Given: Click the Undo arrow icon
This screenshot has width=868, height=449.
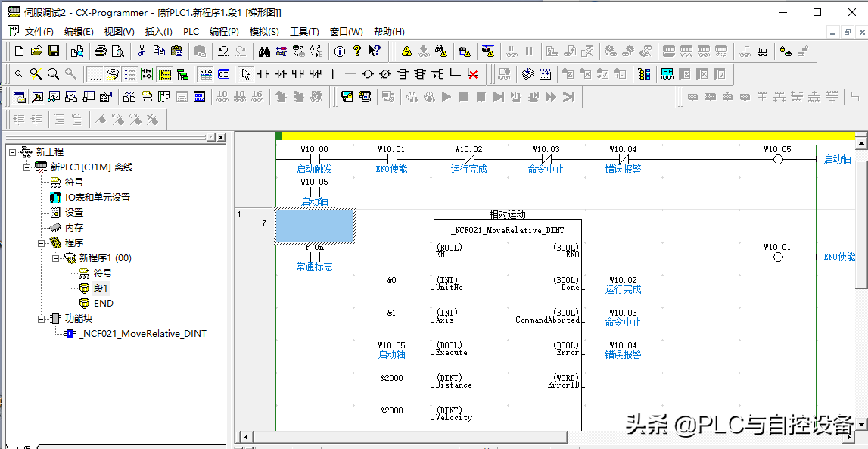Looking at the screenshot, I should coord(223,51).
